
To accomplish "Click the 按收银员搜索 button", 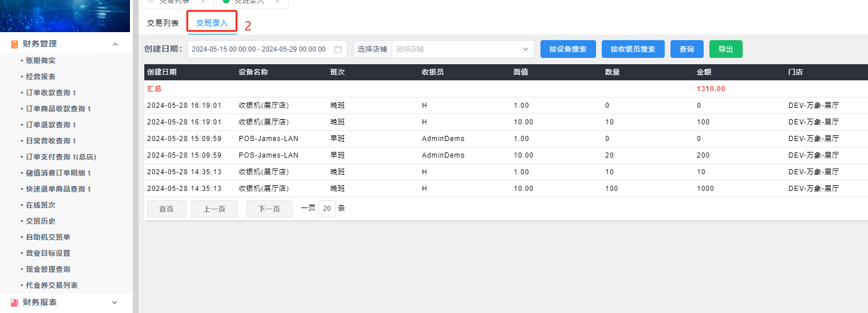I will (633, 49).
